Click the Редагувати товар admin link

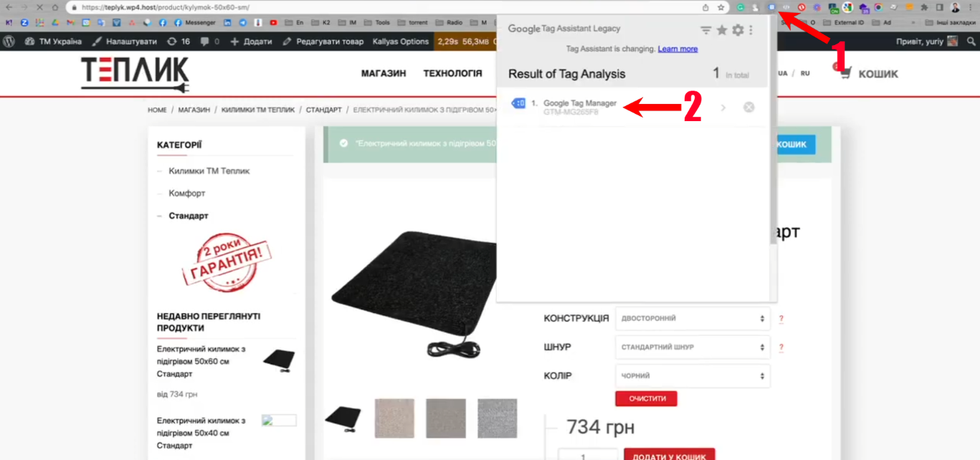323,42
